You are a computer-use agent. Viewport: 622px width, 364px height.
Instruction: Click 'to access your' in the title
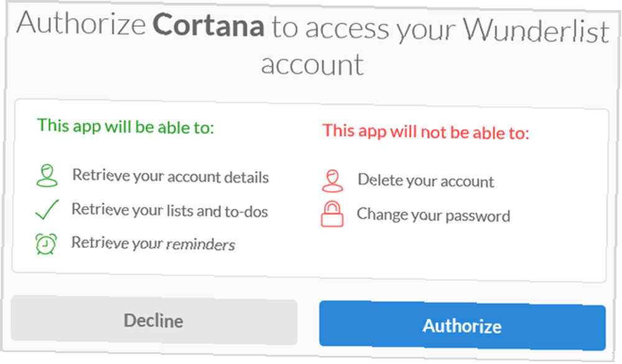coord(364,29)
